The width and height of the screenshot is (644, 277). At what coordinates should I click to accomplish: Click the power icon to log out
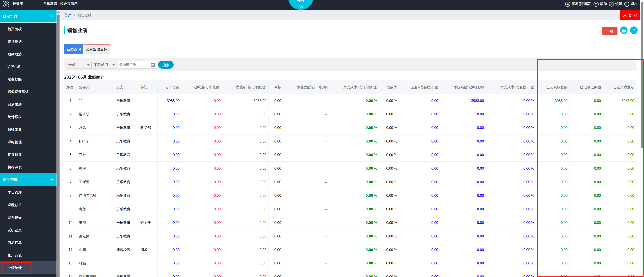(627, 4)
